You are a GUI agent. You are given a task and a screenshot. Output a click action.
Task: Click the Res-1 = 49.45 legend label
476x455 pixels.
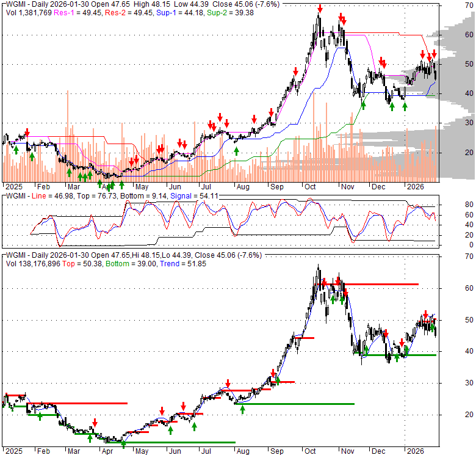[78, 13]
